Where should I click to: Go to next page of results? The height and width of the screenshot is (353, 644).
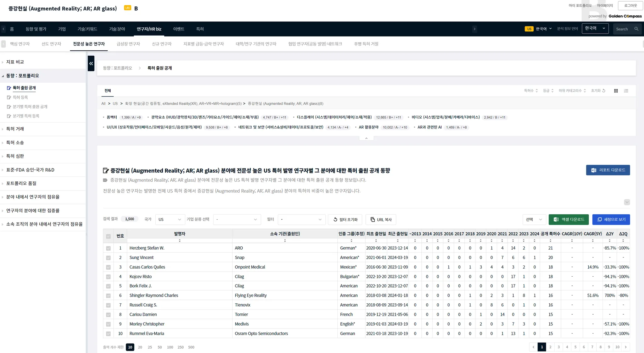click(626, 347)
